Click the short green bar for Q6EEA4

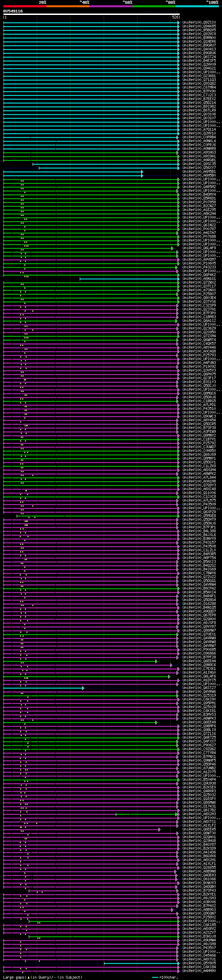pos(80,661)
